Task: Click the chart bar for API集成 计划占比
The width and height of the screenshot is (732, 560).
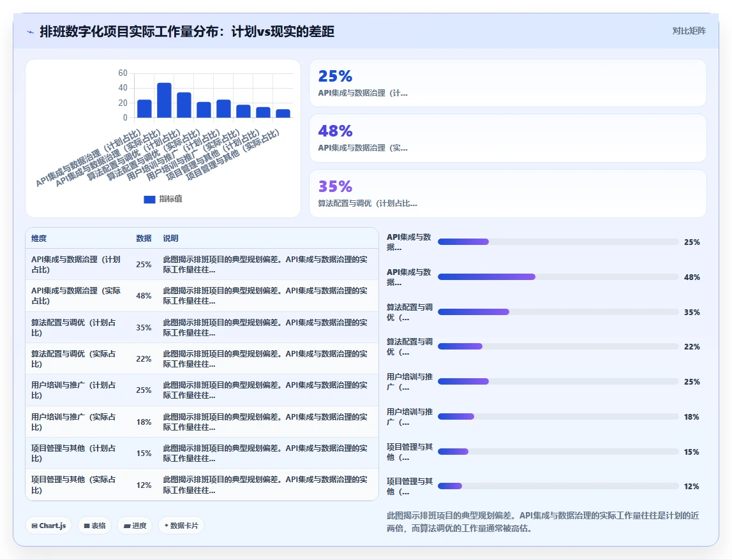Action: click(144, 108)
